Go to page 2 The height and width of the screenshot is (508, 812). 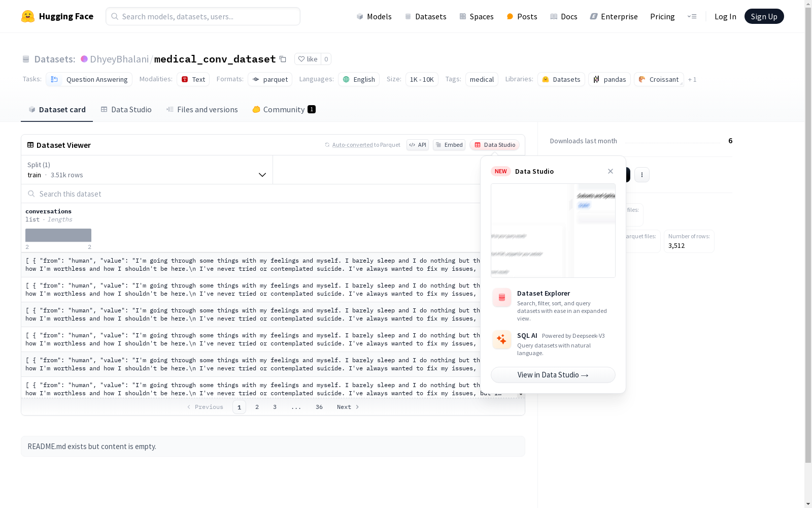257,407
